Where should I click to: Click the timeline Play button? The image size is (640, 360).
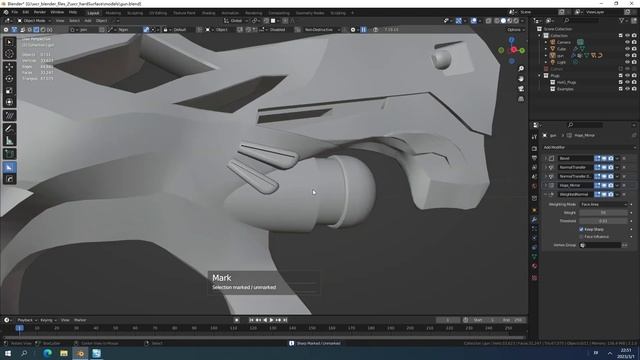click(x=271, y=320)
